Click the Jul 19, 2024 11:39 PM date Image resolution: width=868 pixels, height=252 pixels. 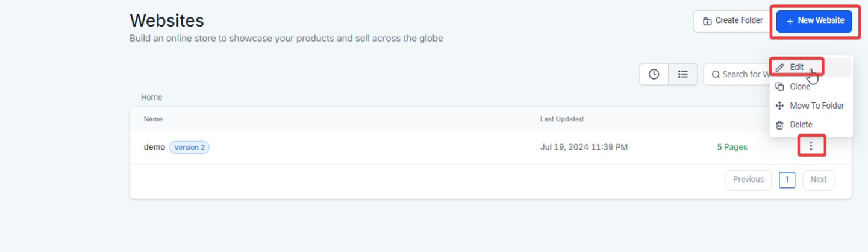(584, 147)
